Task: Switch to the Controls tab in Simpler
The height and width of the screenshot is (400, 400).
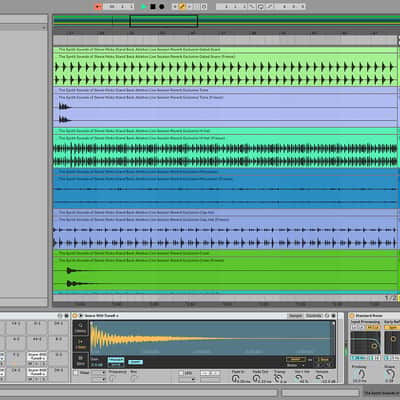Action: tap(313, 316)
